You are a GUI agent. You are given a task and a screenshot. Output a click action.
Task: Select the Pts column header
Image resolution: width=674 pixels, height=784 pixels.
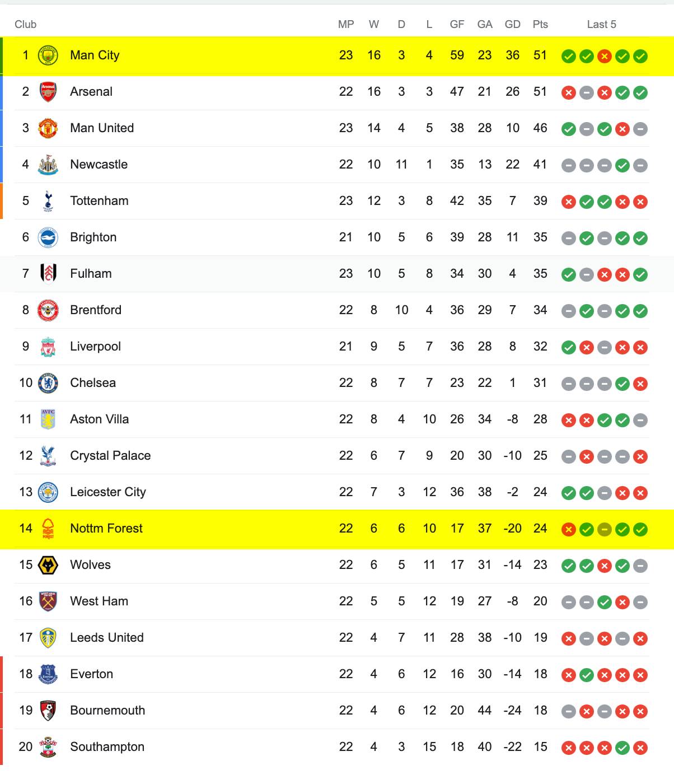[x=540, y=25]
